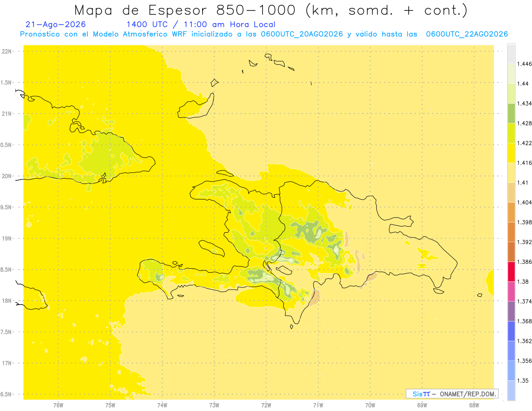Pick the light gray swatch above 1.446
Image resolution: width=532 pixels, height=411 pixels.
(x=511, y=54)
